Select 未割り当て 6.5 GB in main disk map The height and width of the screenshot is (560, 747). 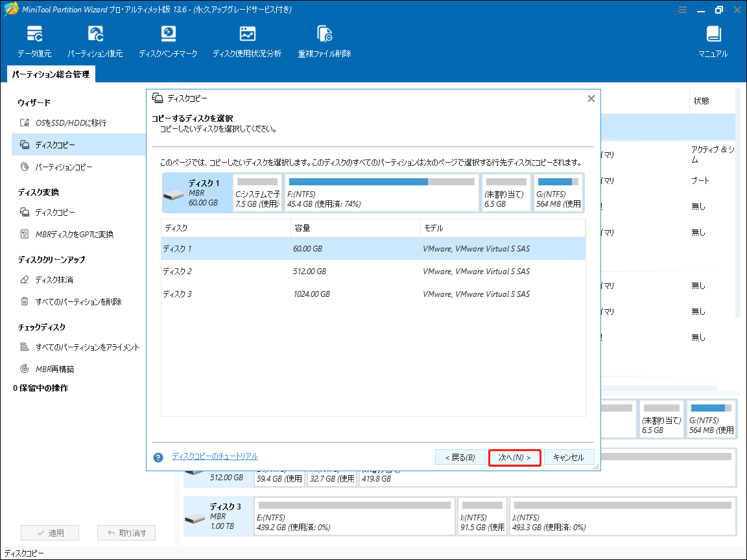661,419
